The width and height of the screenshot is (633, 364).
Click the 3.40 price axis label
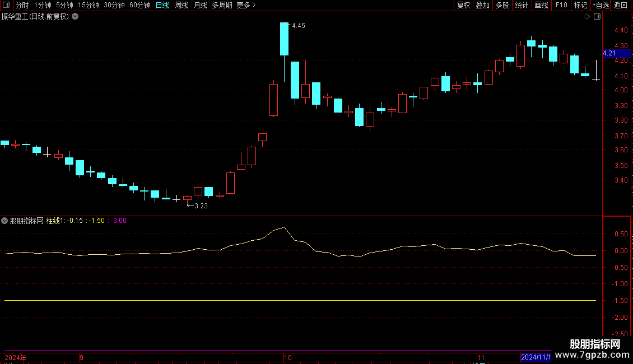point(621,180)
